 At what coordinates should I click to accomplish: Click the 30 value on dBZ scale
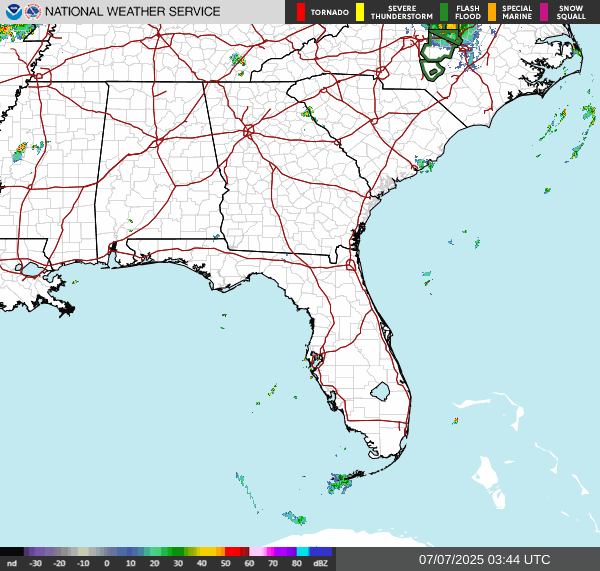[178, 563]
